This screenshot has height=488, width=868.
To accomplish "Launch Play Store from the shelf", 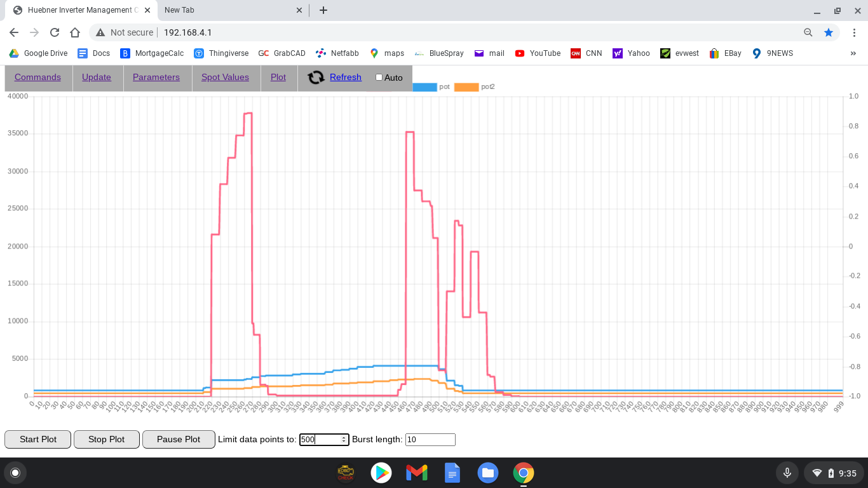I will pos(381,473).
